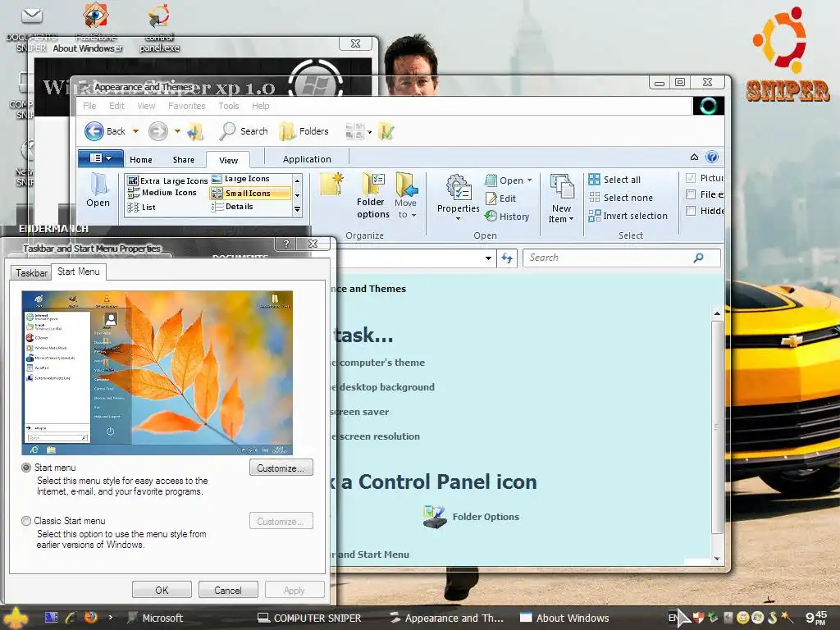The height and width of the screenshot is (630, 840).
Task: Toggle the File e... checkbox
Action: click(x=691, y=194)
